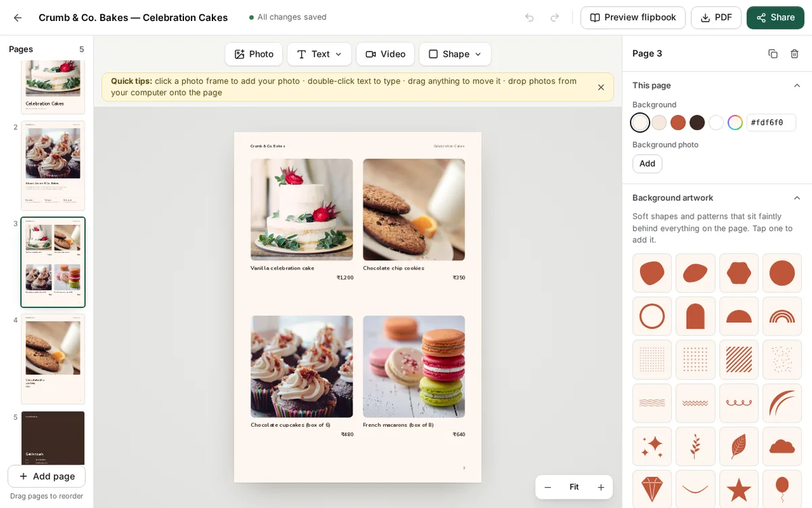The image size is (812, 508).
Task: Collapse the This page section
Action: click(797, 85)
